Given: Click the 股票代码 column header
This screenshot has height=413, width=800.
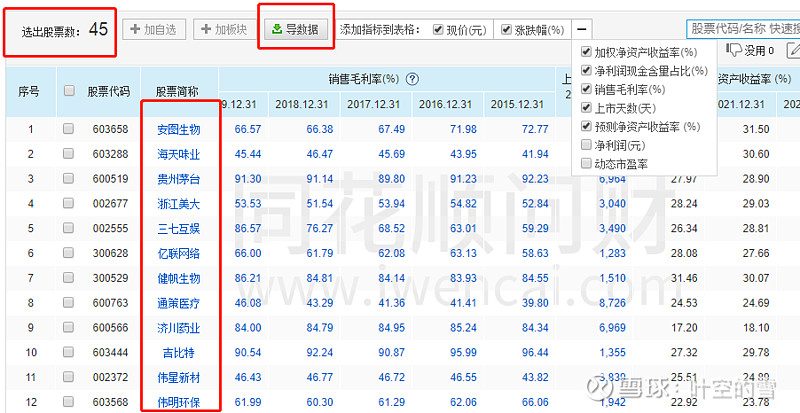Looking at the screenshot, I should click(x=109, y=91).
